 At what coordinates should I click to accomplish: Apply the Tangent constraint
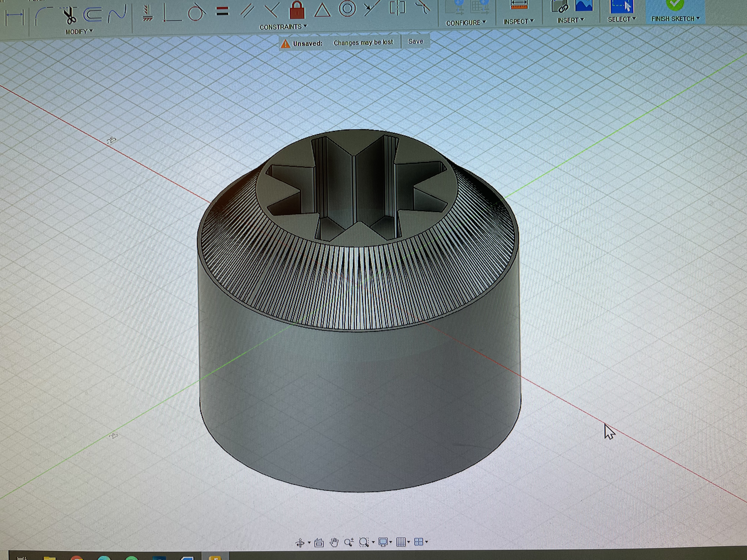(x=197, y=12)
